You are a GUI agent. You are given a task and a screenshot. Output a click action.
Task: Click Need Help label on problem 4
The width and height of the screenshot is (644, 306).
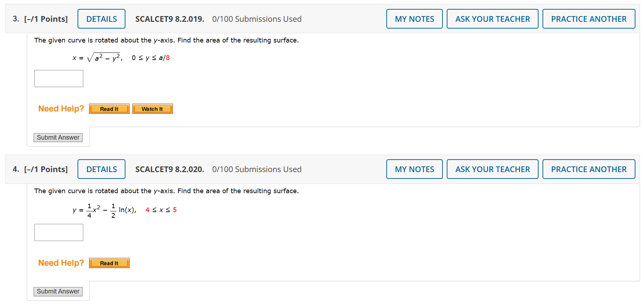[x=61, y=262]
